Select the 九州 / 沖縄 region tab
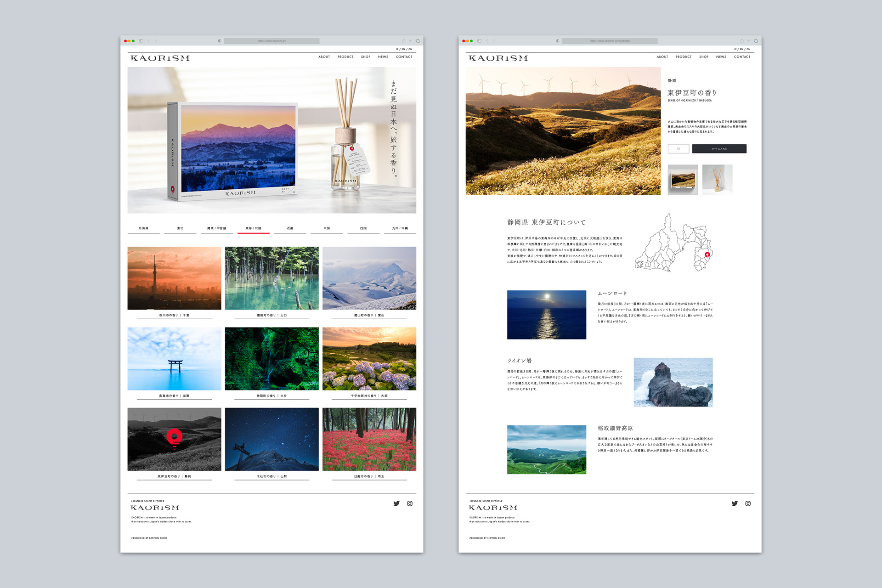The height and width of the screenshot is (588, 882). point(400,228)
